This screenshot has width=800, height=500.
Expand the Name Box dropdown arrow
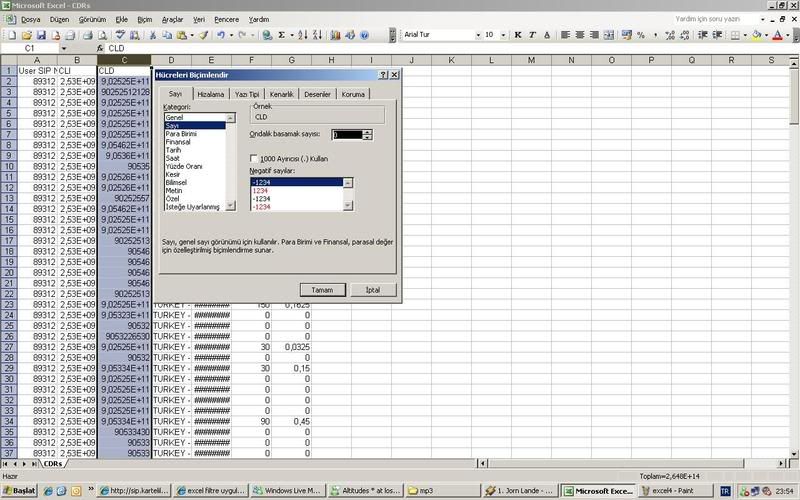coord(64,48)
